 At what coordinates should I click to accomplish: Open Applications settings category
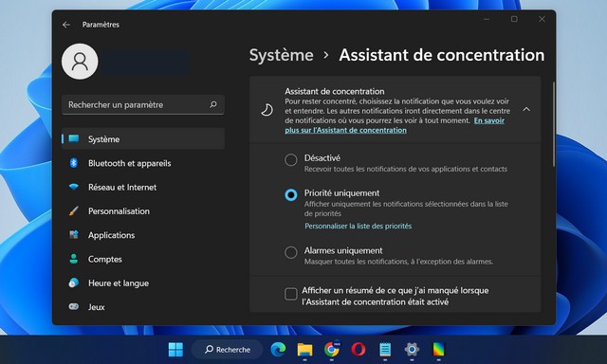coord(143,235)
